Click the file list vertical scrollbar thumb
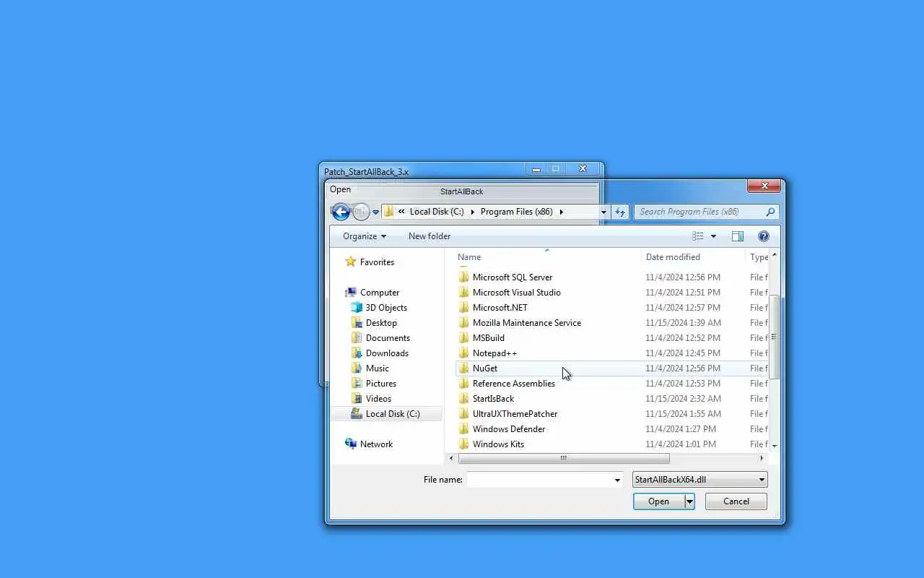924x578 pixels. pyautogui.click(x=775, y=337)
